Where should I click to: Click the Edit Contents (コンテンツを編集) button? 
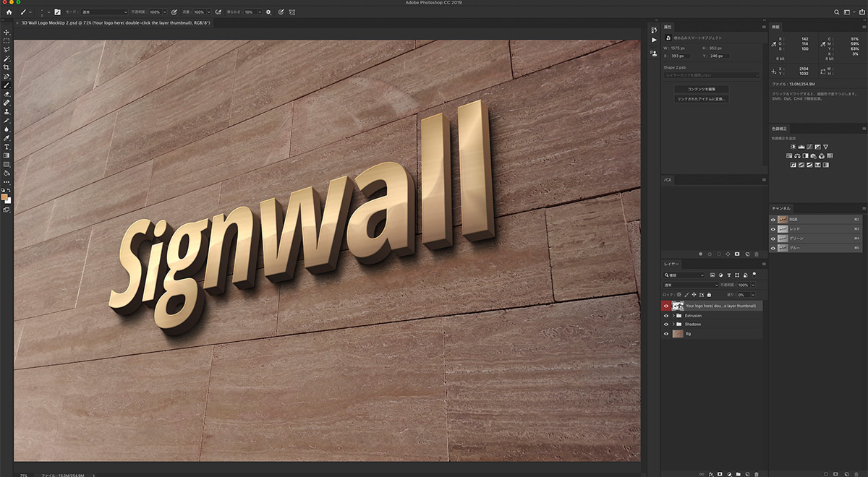(x=702, y=89)
